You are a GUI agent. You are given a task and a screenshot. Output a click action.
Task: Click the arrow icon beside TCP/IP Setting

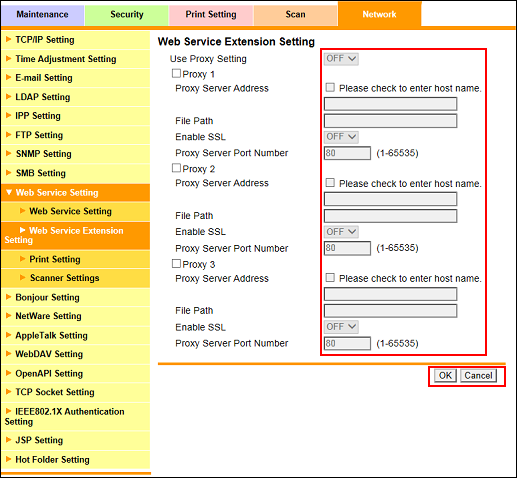9,39
